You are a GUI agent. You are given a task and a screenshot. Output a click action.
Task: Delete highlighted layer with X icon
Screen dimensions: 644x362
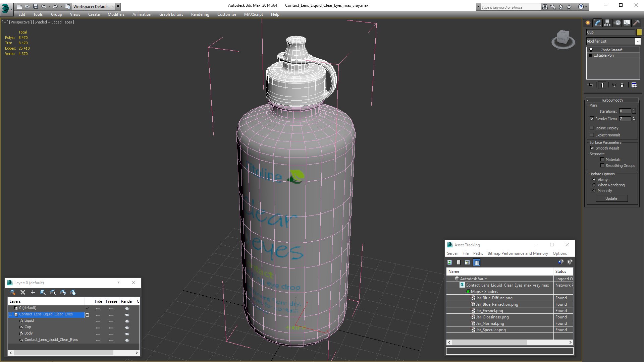click(x=23, y=292)
